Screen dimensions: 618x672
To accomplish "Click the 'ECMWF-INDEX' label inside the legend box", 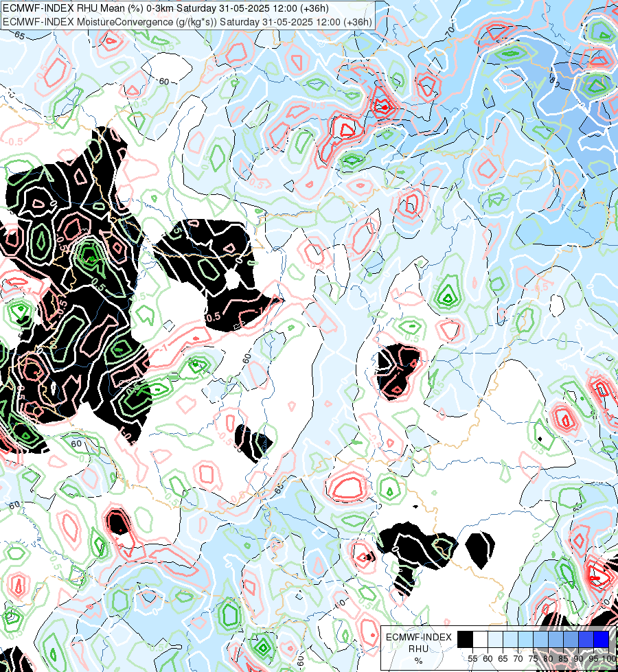I will coord(419,637).
